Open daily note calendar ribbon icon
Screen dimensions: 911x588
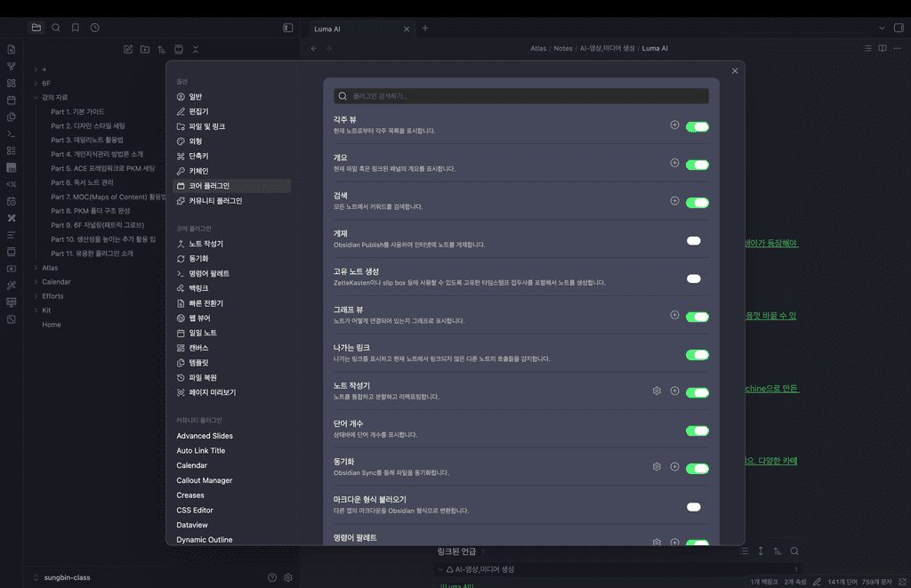pyautogui.click(x=11, y=100)
